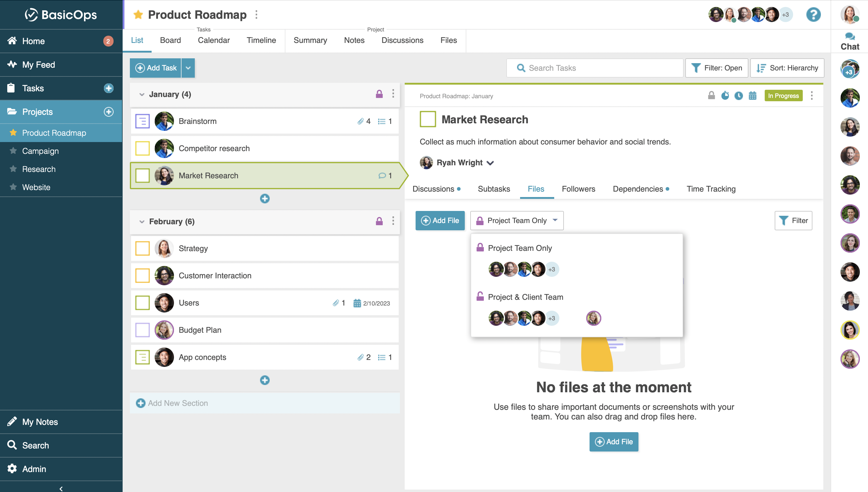The height and width of the screenshot is (492, 868).
Task: Click the January section lock icon
Action: (x=379, y=94)
